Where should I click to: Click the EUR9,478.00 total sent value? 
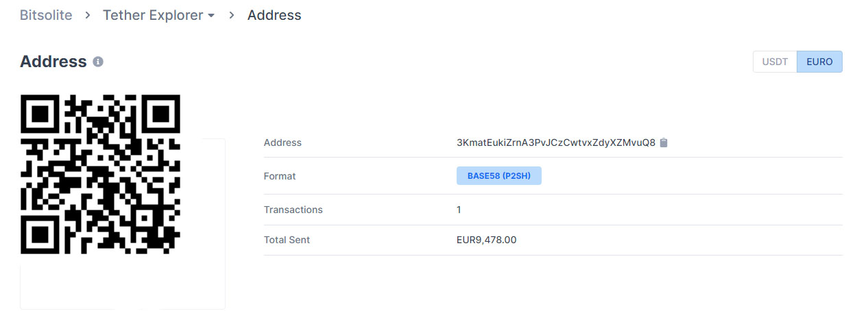pos(486,240)
